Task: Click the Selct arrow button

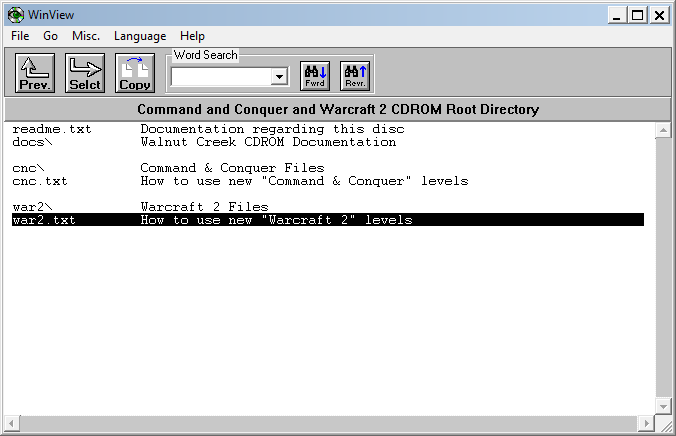Action: click(85, 73)
